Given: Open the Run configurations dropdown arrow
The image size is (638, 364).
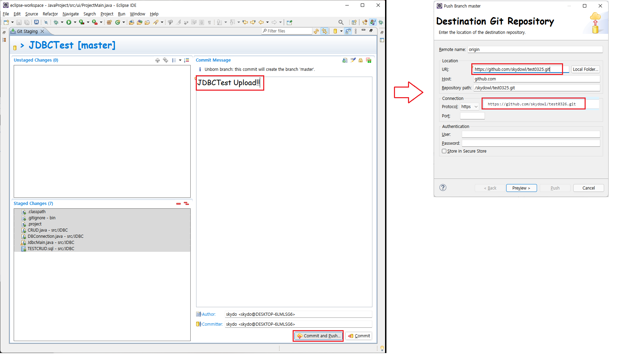Looking at the screenshot, I should click(x=75, y=22).
